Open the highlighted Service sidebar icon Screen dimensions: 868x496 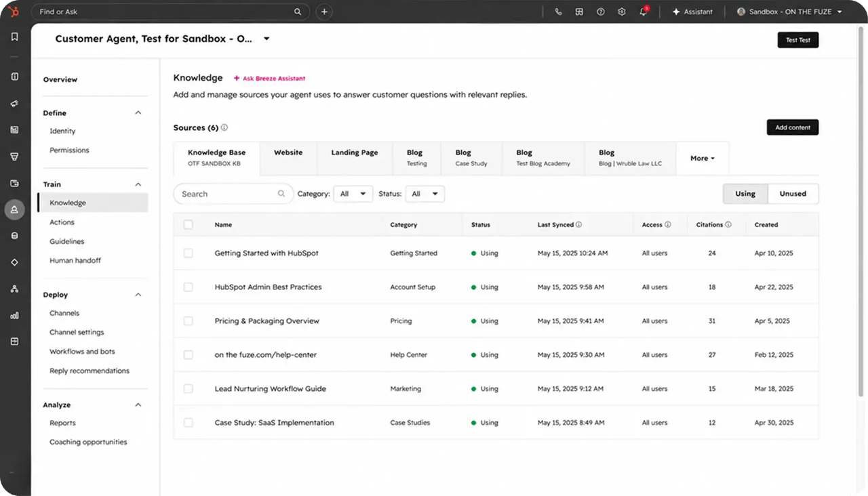[x=14, y=210]
